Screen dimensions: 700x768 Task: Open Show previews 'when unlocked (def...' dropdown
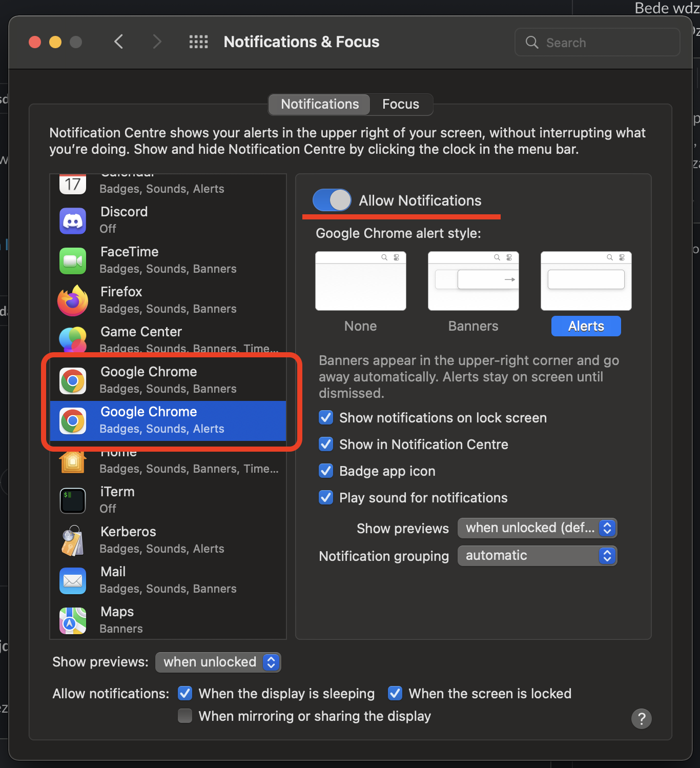click(537, 528)
